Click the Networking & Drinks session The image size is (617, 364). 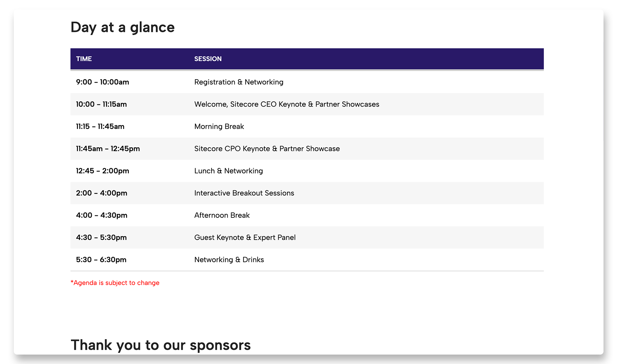(x=229, y=260)
